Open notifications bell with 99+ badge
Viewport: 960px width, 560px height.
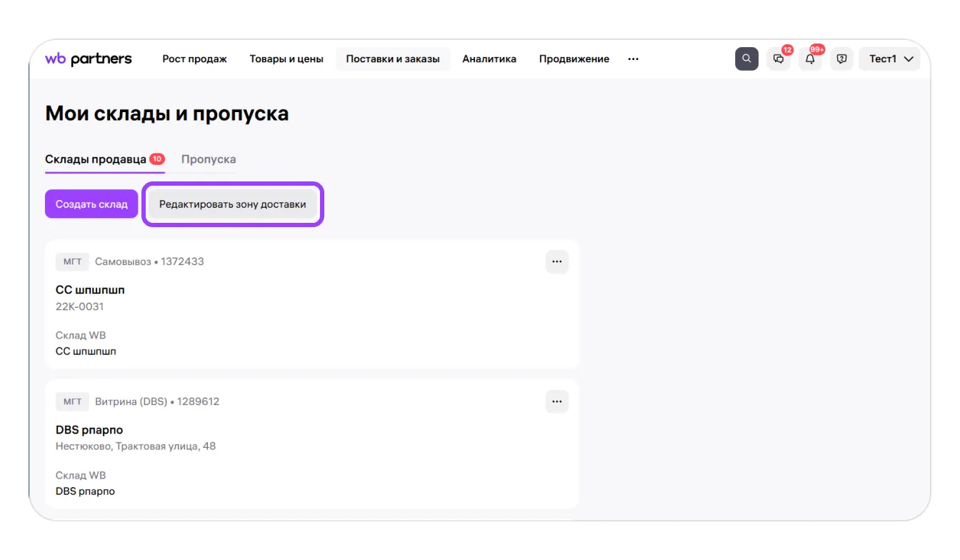810,59
